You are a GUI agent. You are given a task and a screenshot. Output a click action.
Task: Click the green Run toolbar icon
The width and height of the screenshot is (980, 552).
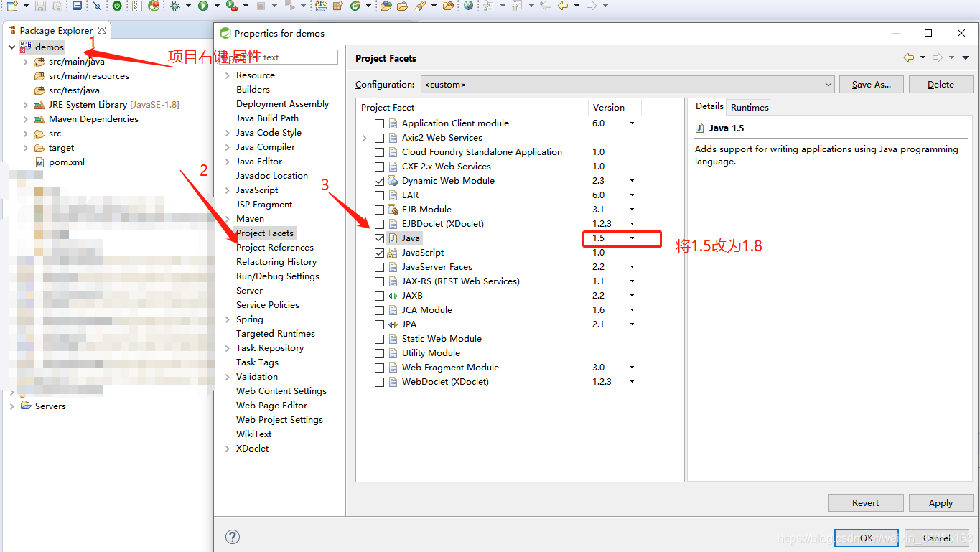coord(203,6)
